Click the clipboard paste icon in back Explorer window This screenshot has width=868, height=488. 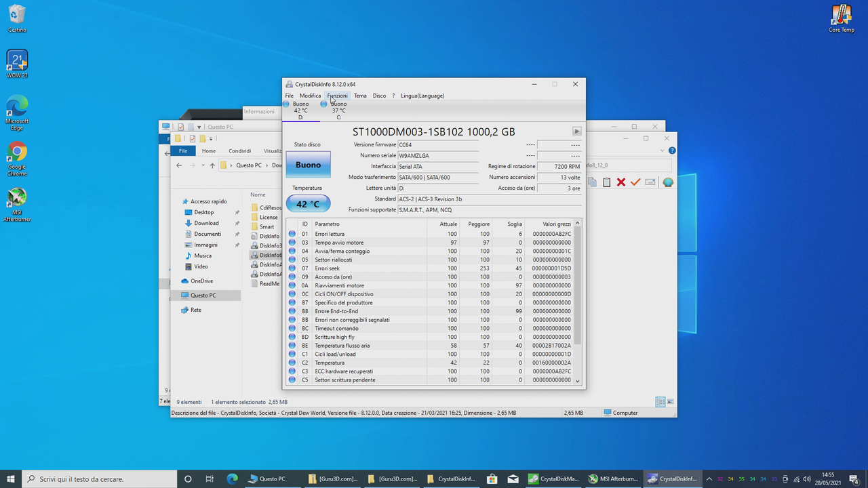606,182
